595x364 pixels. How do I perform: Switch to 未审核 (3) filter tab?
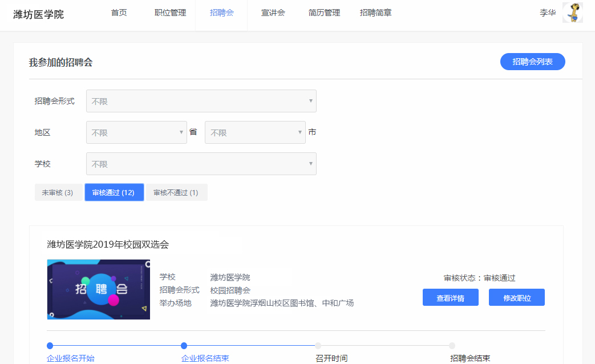58,193
